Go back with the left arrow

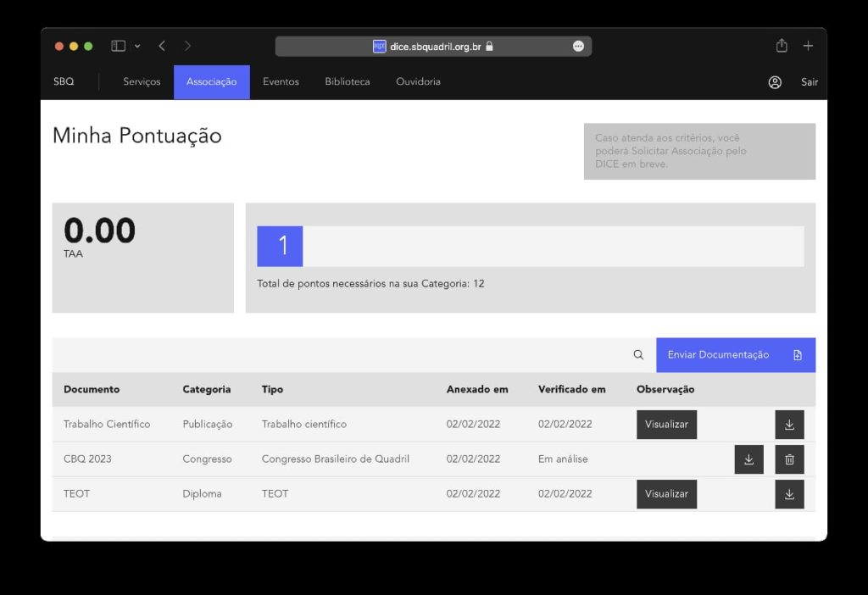pos(162,46)
